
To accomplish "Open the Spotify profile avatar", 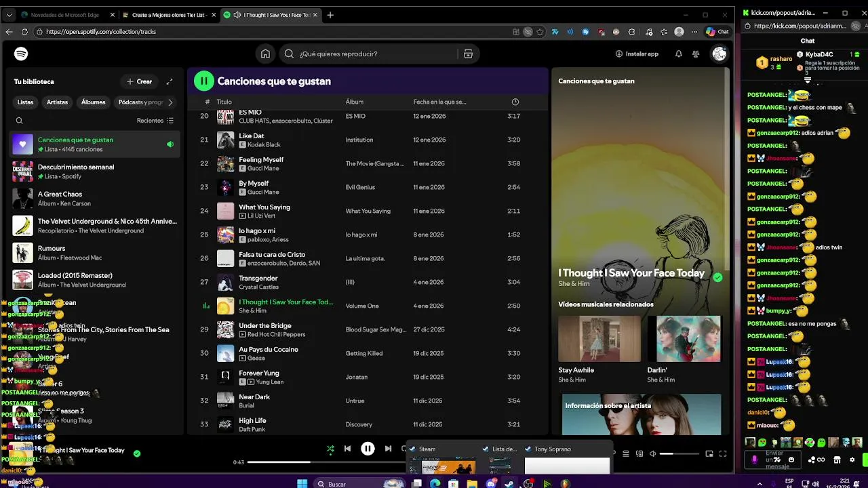I will tap(719, 54).
